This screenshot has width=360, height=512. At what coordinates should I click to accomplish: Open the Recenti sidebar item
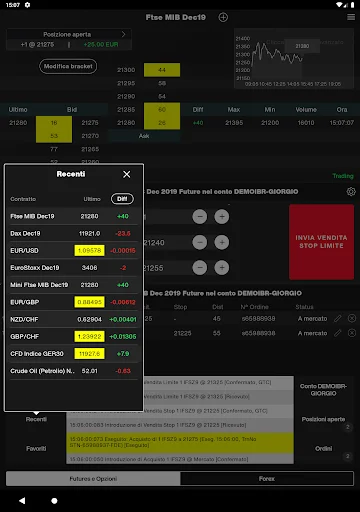[36, 419]
